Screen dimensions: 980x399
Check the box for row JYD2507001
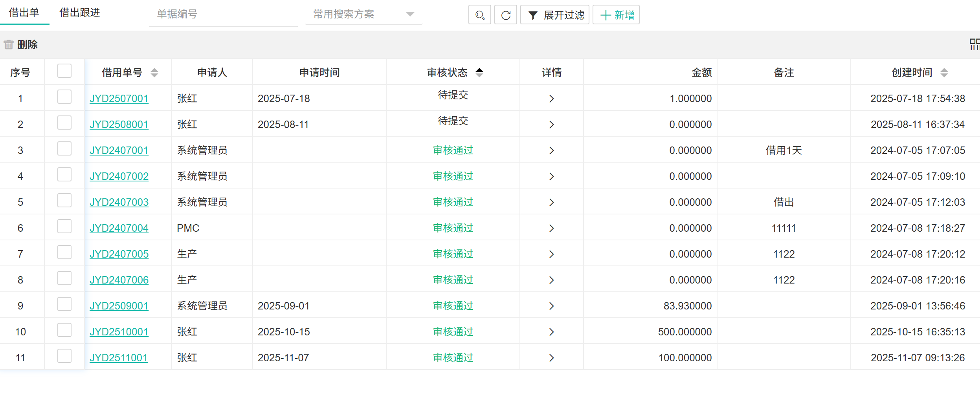click(x=64, y=97)
